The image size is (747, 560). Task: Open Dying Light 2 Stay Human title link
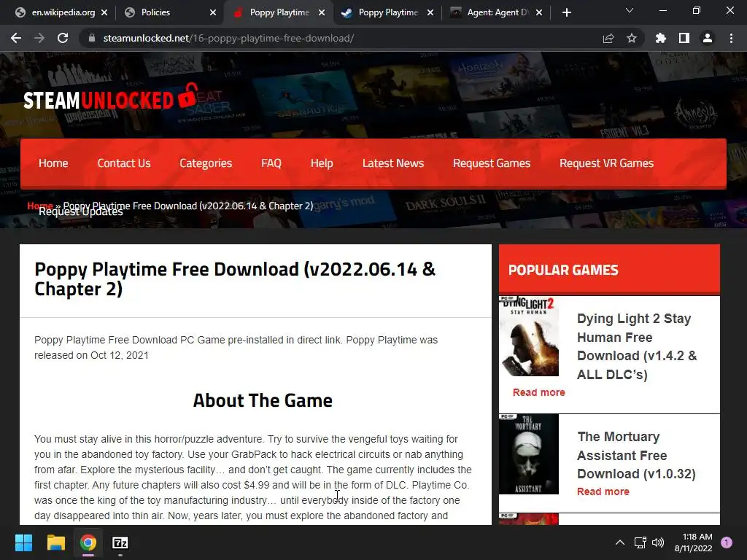637,346
